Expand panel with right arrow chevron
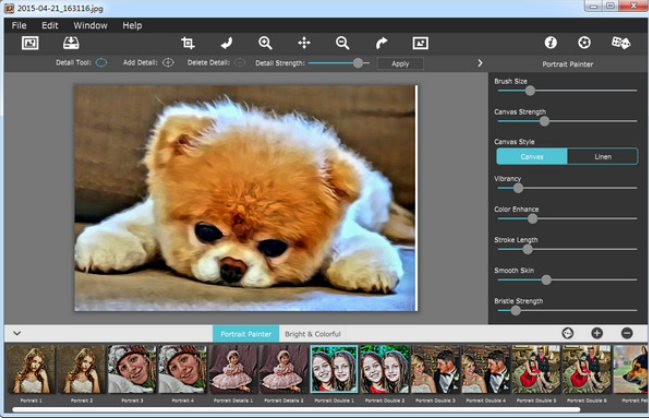The image size is (649, 419). click(x=480, y=63)
